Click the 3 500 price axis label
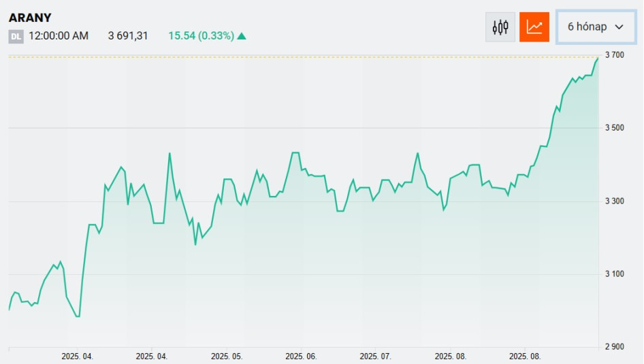The width and height of the screenshot is (644, 364). coord(615,128)
